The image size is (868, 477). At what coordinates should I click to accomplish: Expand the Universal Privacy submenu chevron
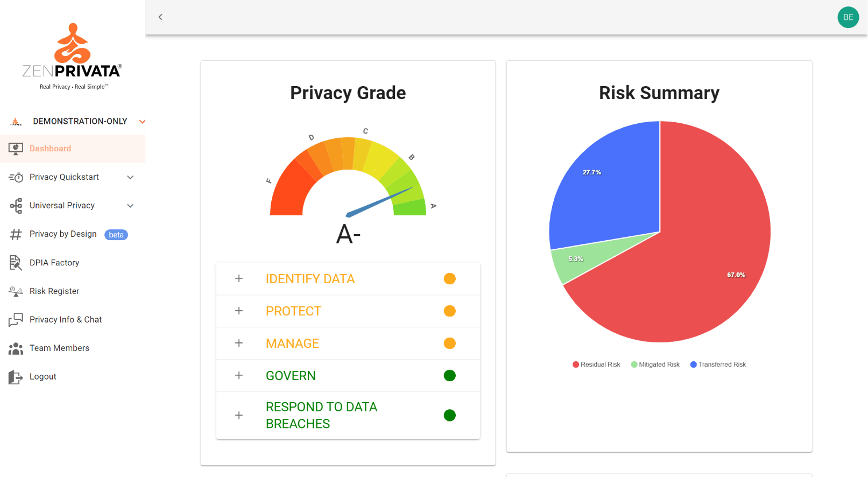pyautogui.click(x=130, y=206)
